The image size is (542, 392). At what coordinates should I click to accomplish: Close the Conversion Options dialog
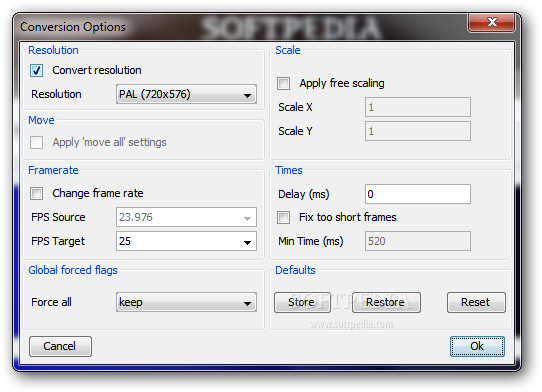(491, 22)
